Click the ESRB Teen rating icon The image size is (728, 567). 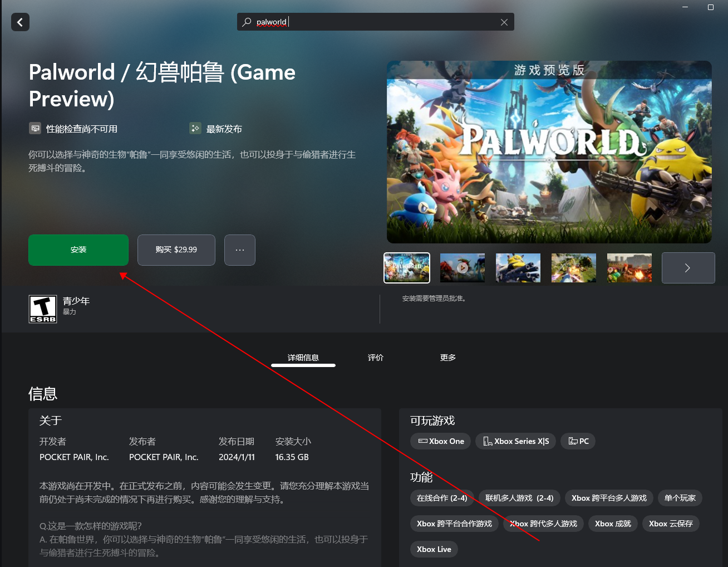[42, 309]
